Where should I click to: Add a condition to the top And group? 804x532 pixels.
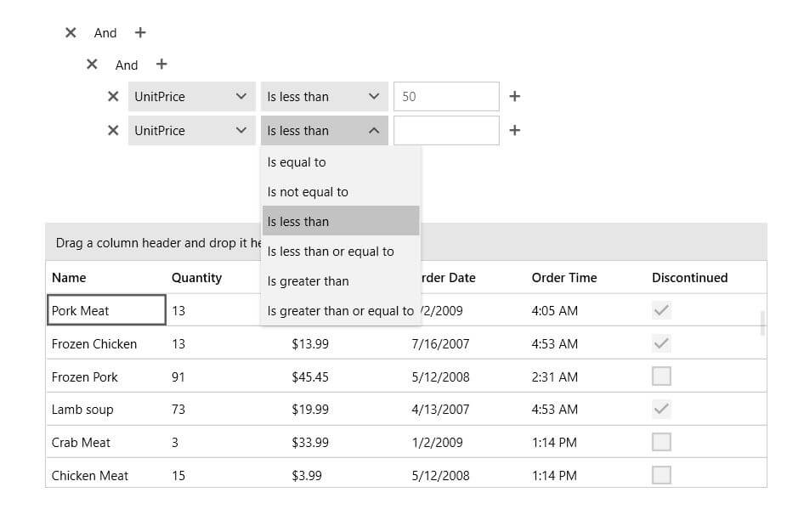point(139,32)
